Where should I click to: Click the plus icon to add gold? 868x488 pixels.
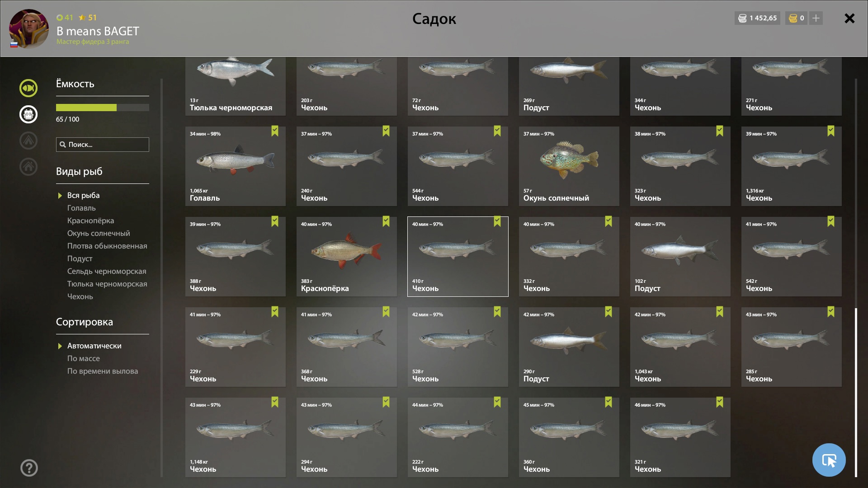coord(816,18)
